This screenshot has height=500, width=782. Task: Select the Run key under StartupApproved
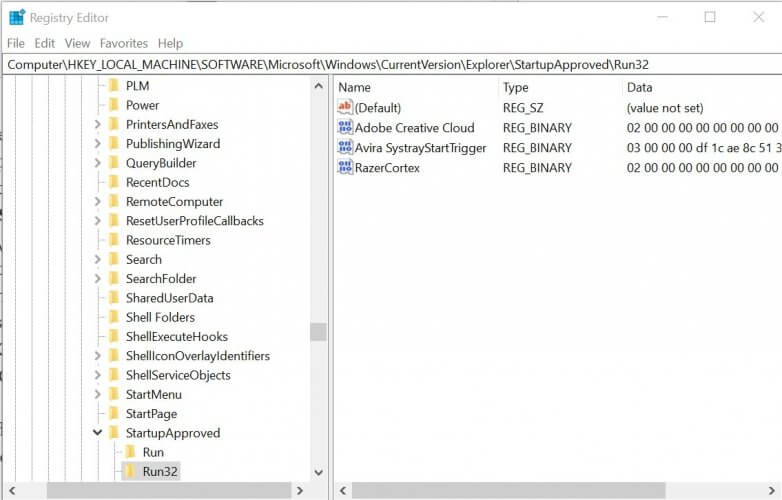pos(153,452)
